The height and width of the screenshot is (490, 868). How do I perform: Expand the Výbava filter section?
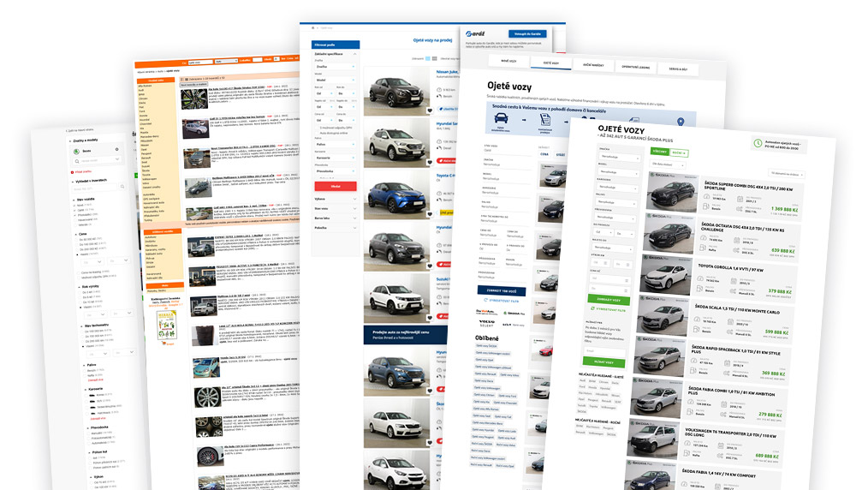336,199
